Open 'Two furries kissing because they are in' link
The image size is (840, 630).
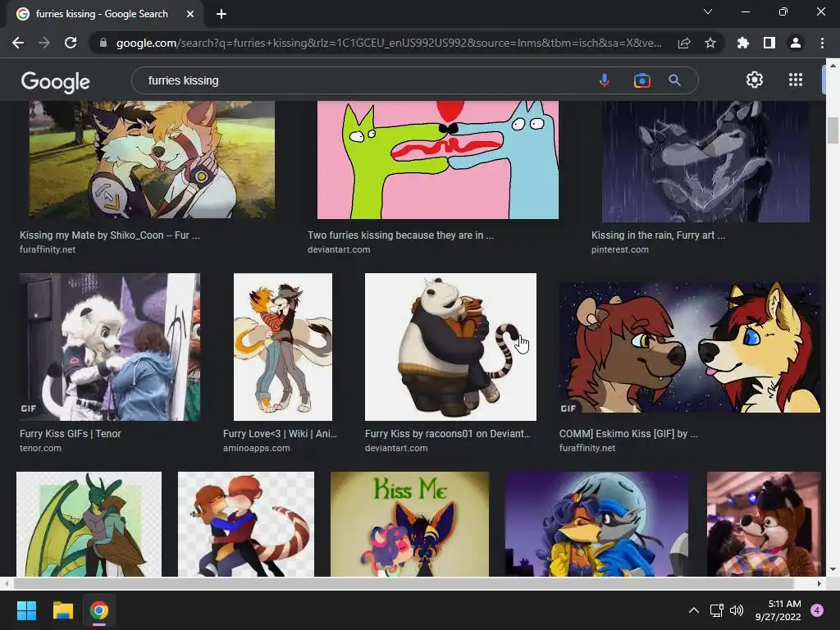click(400, 235)
